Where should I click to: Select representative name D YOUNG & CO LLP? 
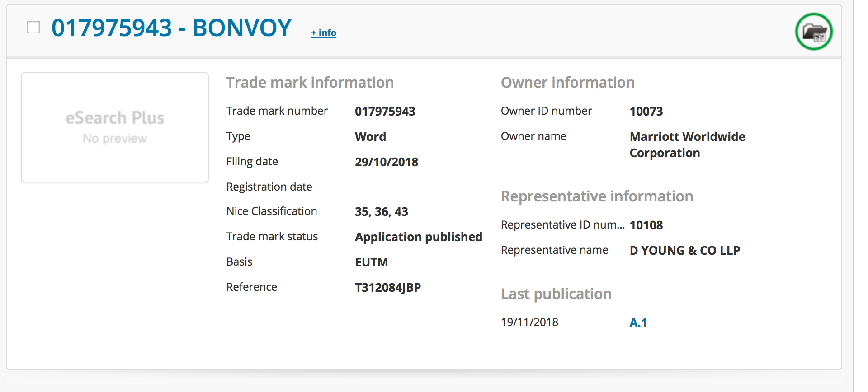685,250
